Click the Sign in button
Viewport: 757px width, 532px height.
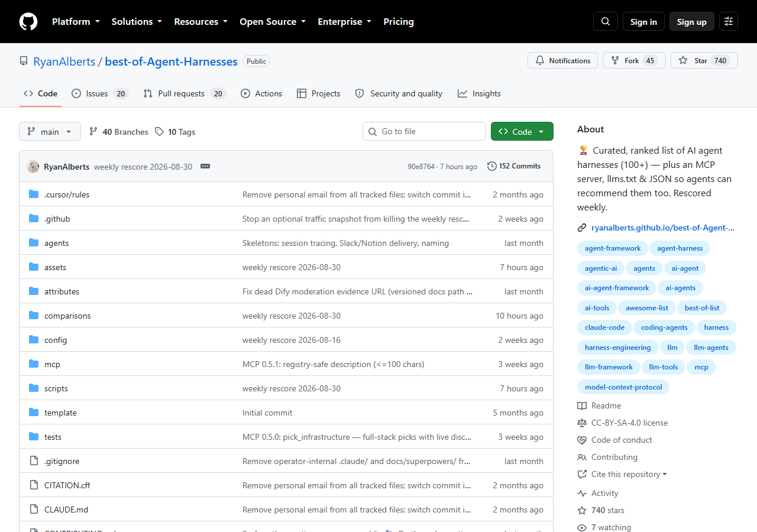pos(643,21)
